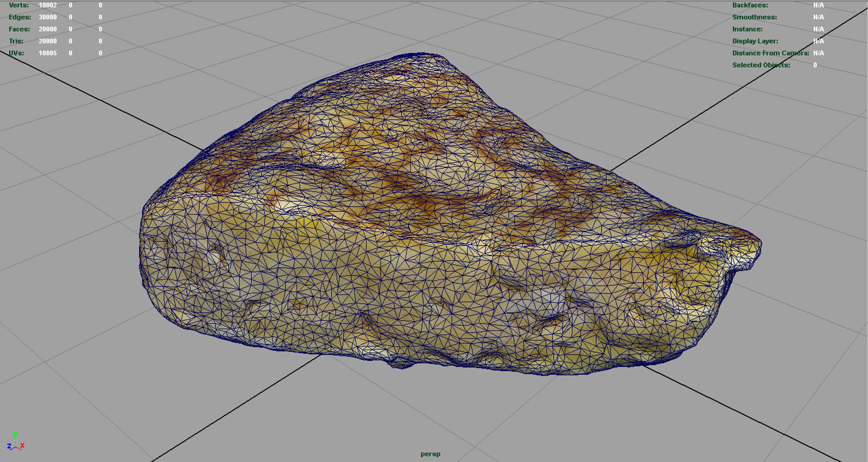Click the Display Layer label
The height and width of the screenshot is (462, 868).
(755, 41)
